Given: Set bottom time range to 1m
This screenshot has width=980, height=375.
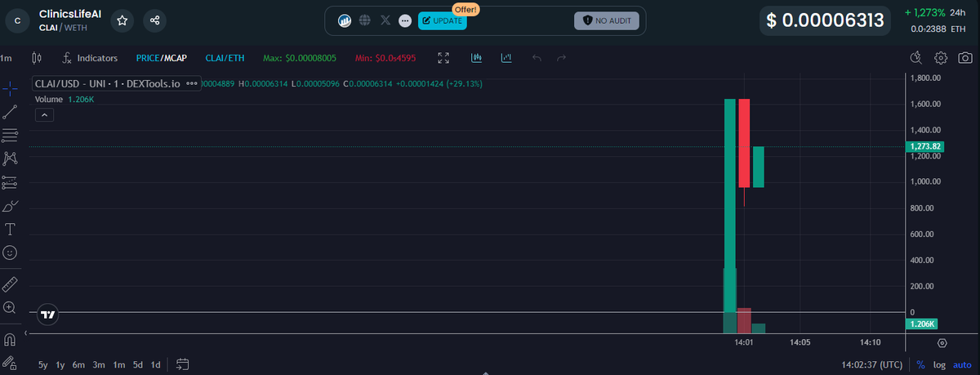Looking at the screenshot, I should click(x=119, y=364).
